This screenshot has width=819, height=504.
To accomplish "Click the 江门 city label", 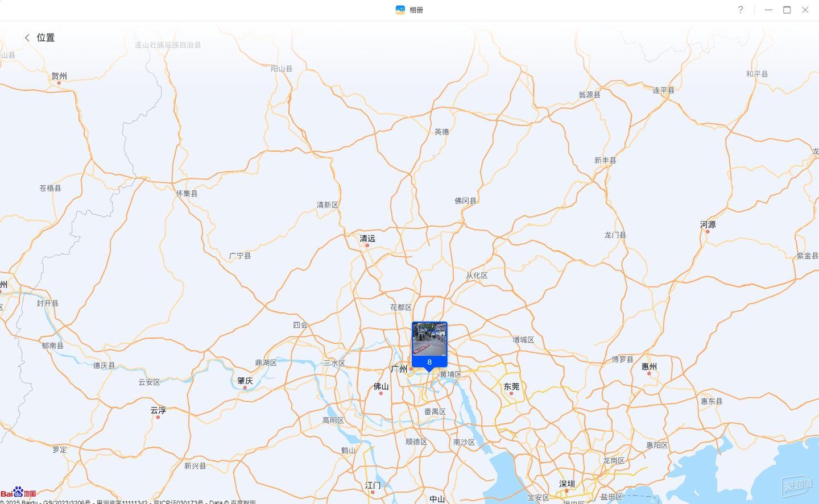I will [x=373, y=485].
